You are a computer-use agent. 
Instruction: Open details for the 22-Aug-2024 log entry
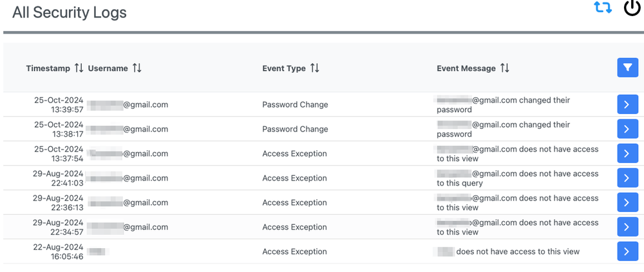point(627,251)
